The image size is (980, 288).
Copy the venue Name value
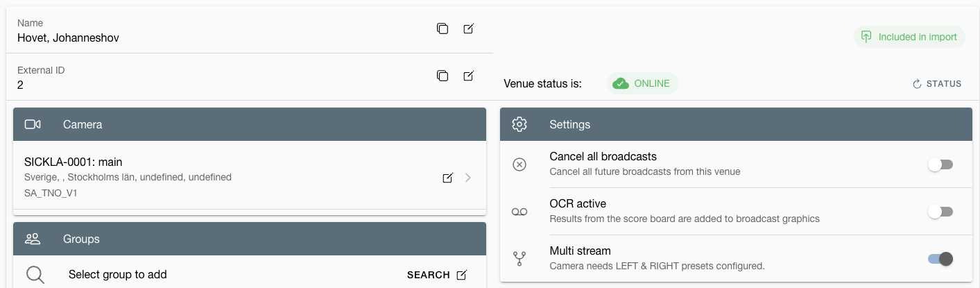point(442,28)
